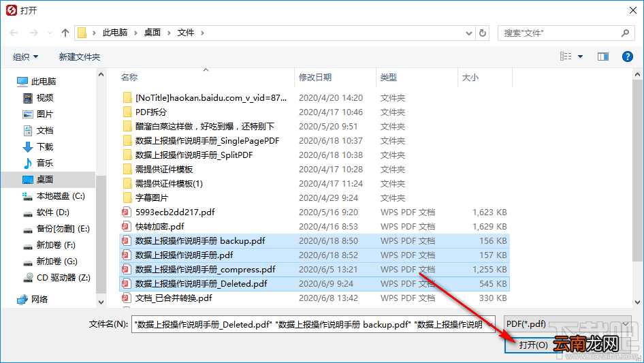644x363 pixels.
Task: Change view with the view layout icon
Action: click(x=566, y=57)
